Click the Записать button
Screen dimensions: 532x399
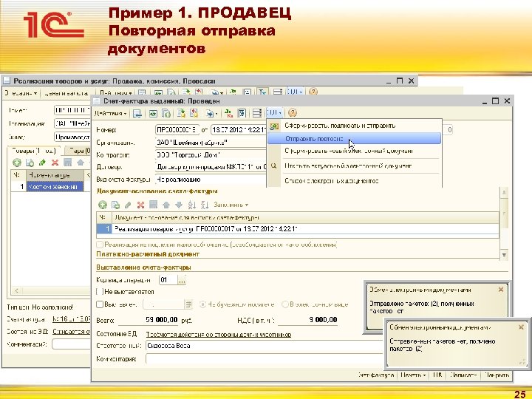463,375
